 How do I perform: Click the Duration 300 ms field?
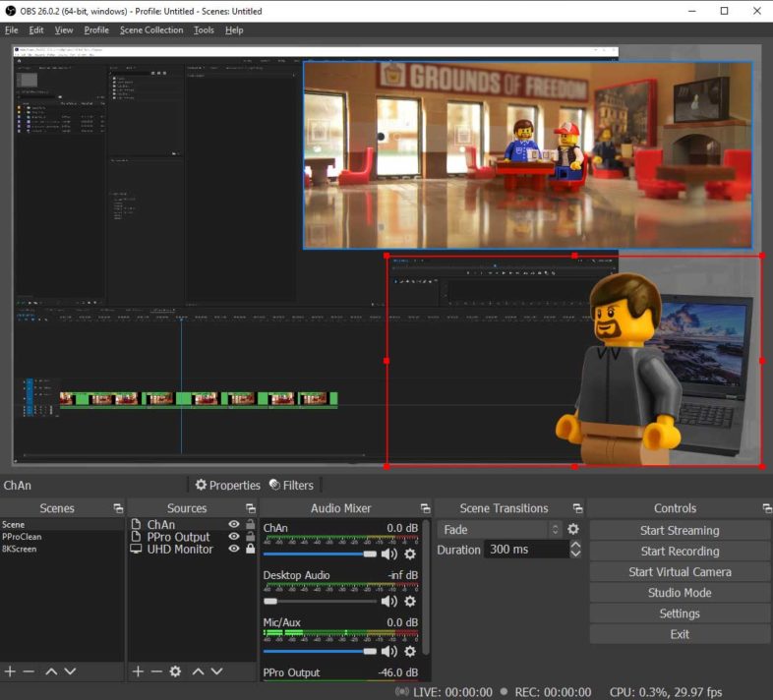coord(526,550)
